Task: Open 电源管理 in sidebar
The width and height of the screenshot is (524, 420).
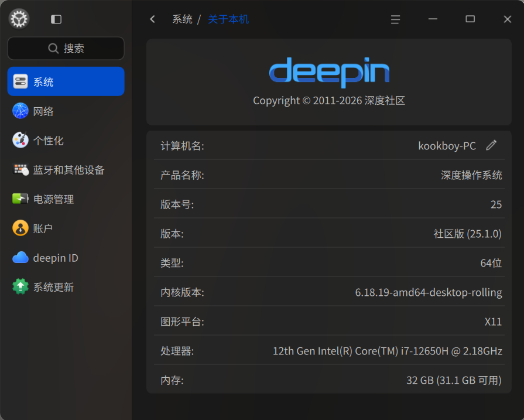Action: coord(66,199)
